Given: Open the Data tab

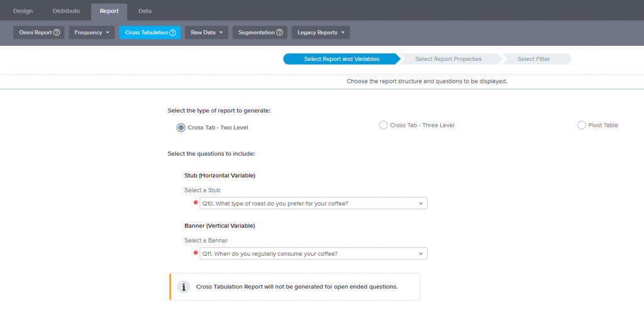Looking at the screenshot, I should pos(145,11).
